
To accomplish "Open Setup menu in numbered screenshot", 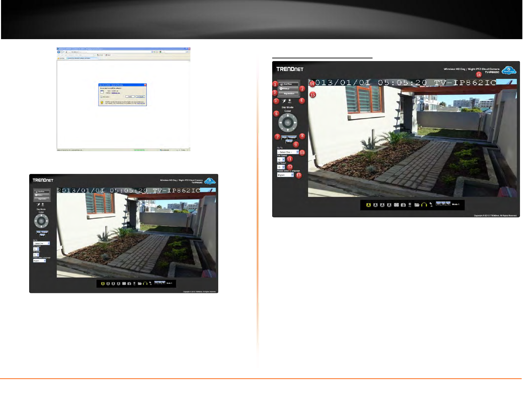I will pos(288,89).
